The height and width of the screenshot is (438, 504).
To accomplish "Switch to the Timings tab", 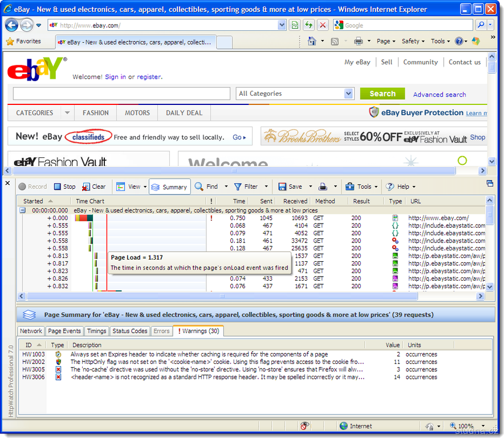I will 96,331.
